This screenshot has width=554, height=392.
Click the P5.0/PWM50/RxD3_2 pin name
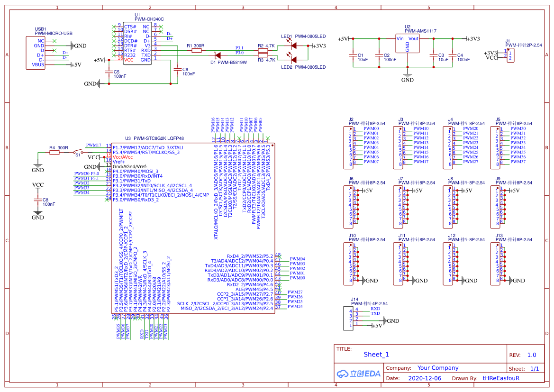136,200
